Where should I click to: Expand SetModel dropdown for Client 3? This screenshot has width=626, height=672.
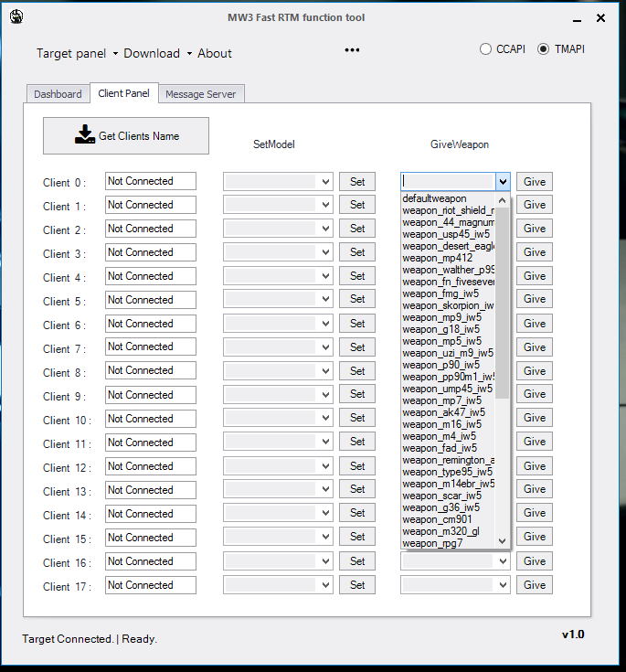pyautogui.click(x=325, y=252)
